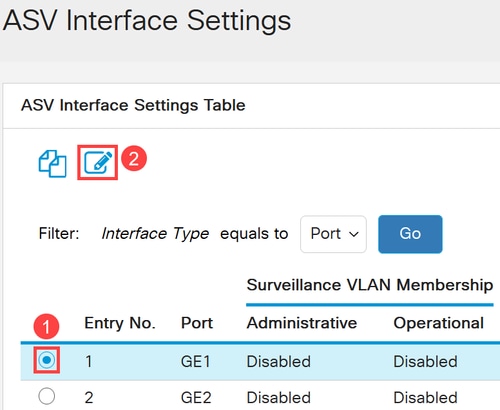Click the Edit pencil icon
500x410 pixels.
point(98,162)
